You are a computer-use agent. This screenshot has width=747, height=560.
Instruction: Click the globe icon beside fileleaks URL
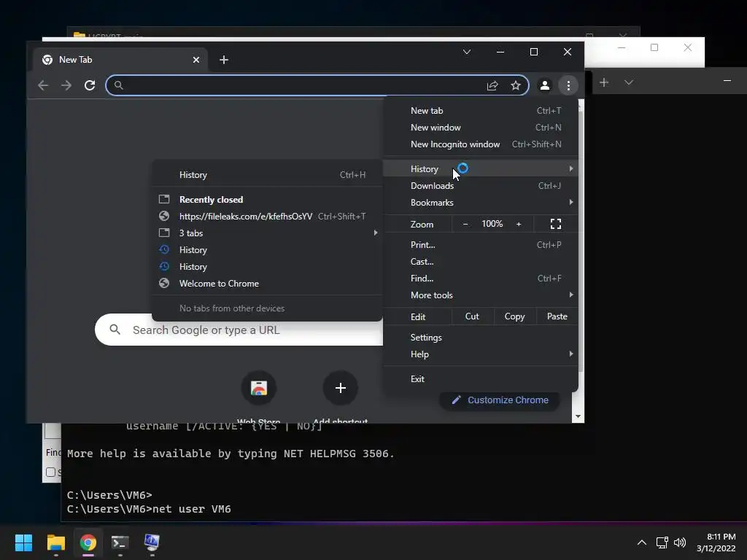164,216
